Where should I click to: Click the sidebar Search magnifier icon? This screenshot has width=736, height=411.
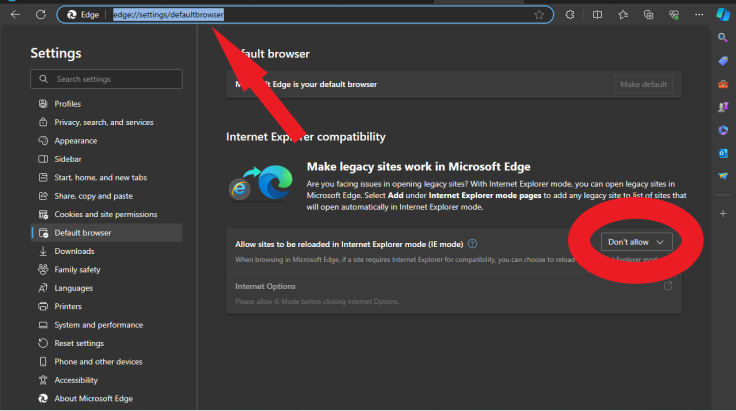coord(723,38)
